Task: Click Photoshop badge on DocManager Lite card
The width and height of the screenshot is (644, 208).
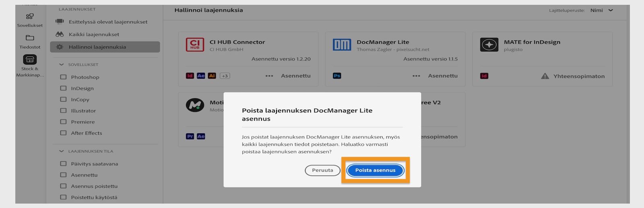Action: pyautogui.click(x=337, y=76)
